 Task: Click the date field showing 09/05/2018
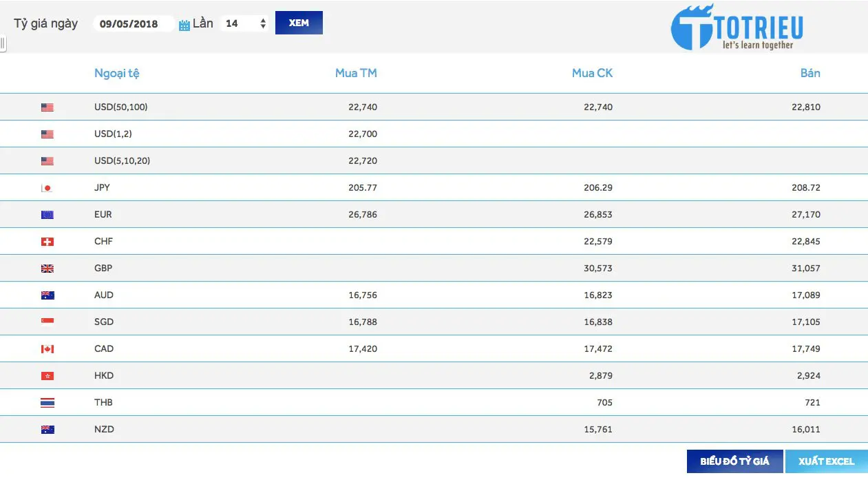[133, 23]
